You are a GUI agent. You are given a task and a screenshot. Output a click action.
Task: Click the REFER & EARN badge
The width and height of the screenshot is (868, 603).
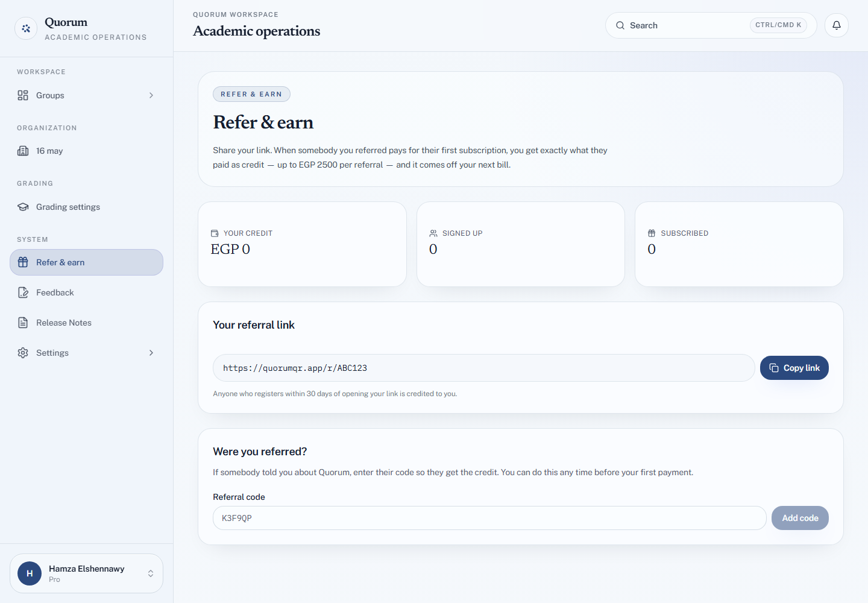(251, 94)
